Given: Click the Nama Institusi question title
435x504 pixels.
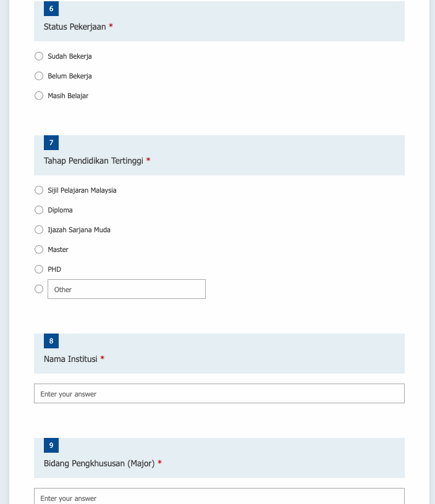Looking at the screenshot, I should coord(70,359).
